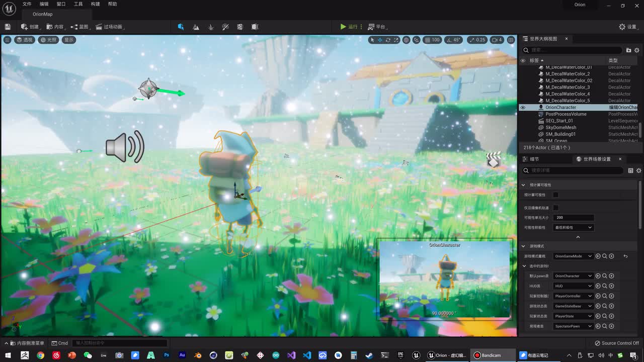
Task: Open the 蓝图 (Blueprint) dropdown
Action: pos(80,27)
